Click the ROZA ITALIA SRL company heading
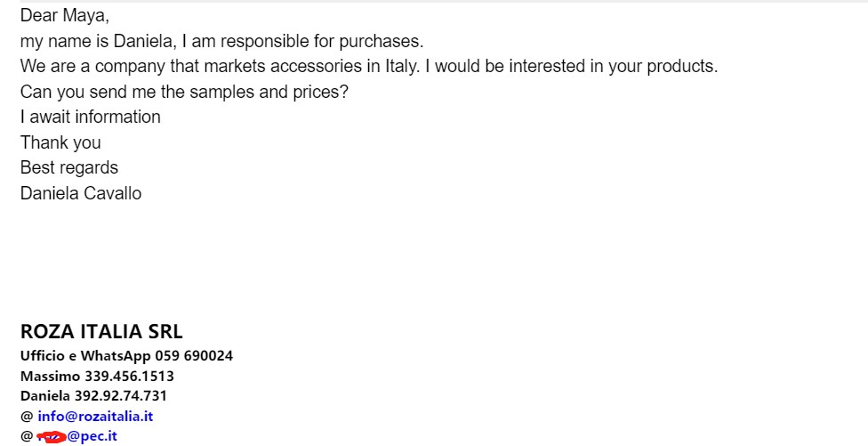This screenshot has width=868, height=446. coord(101,331)
